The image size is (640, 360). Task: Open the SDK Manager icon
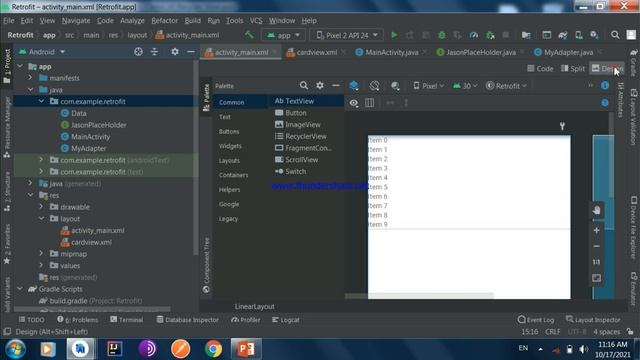click(594, 35)
